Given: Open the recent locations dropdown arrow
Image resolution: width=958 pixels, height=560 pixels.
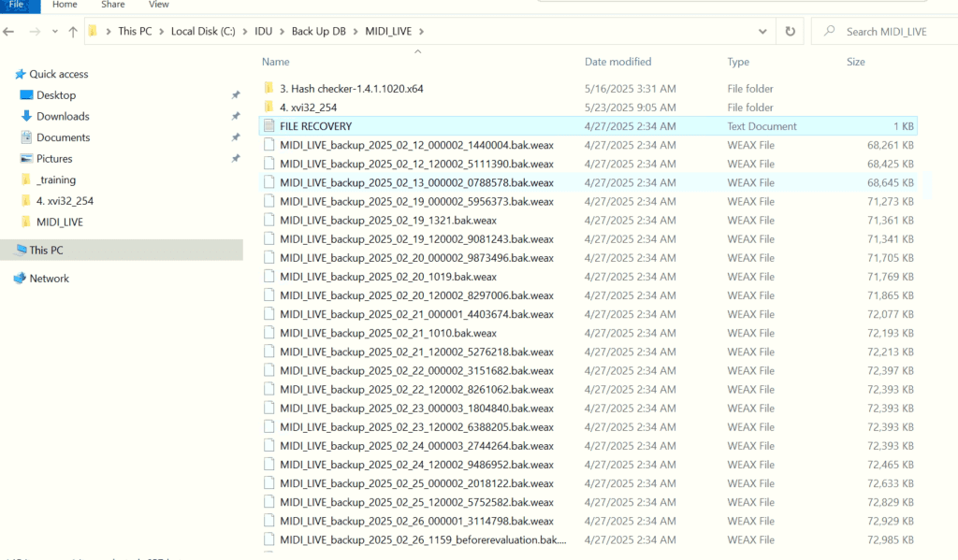Looking at the screenshot, I should tap(55, 31).
